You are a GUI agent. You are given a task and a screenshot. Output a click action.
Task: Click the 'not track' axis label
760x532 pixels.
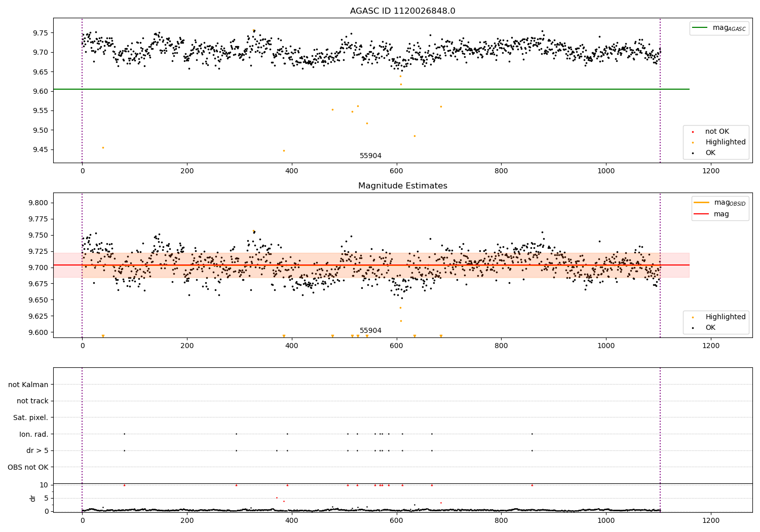point(32,401)
